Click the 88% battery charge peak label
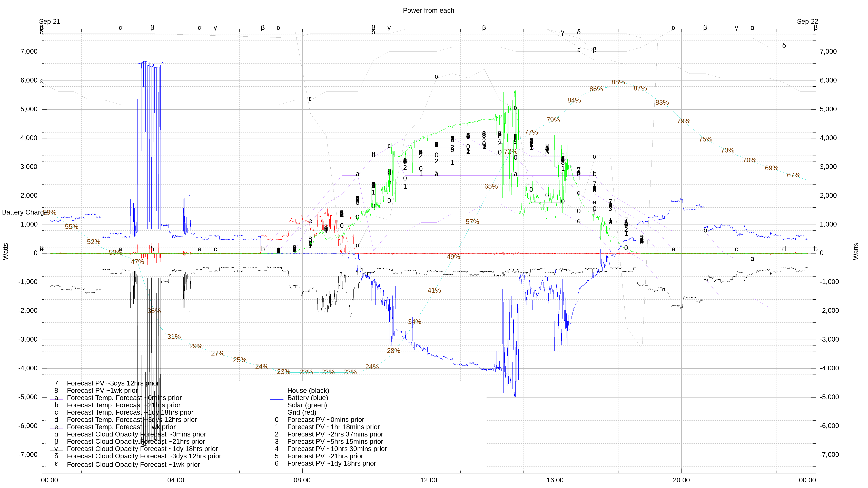 tap(618, 82)
